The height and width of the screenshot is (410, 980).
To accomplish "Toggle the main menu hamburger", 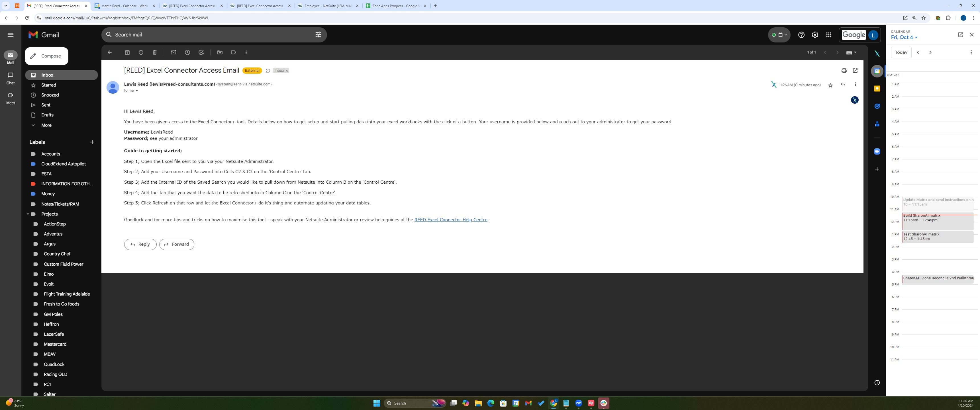I will (11, 35).
